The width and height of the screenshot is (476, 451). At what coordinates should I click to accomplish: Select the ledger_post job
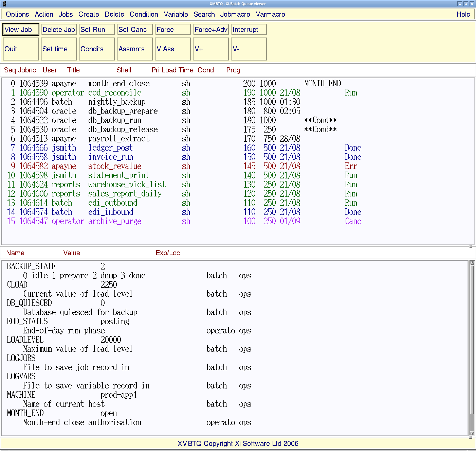(x=238, y=148)
